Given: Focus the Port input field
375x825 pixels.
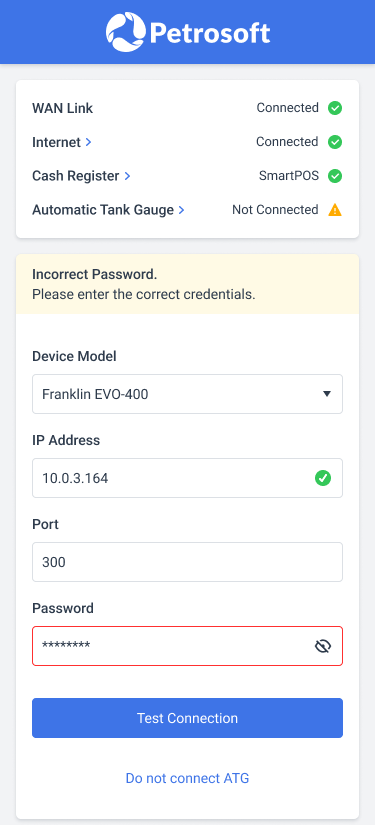Looking at the screenshot, I should pos(187,562).
